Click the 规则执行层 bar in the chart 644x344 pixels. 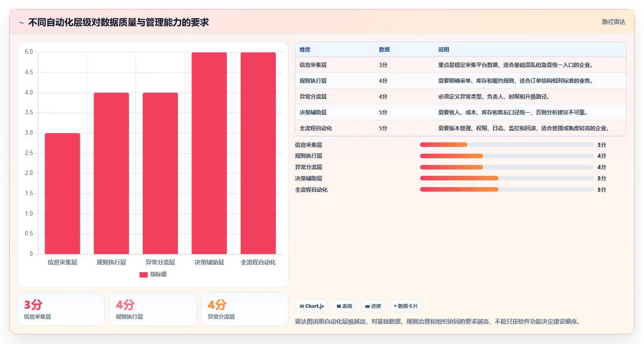point(111,173)
